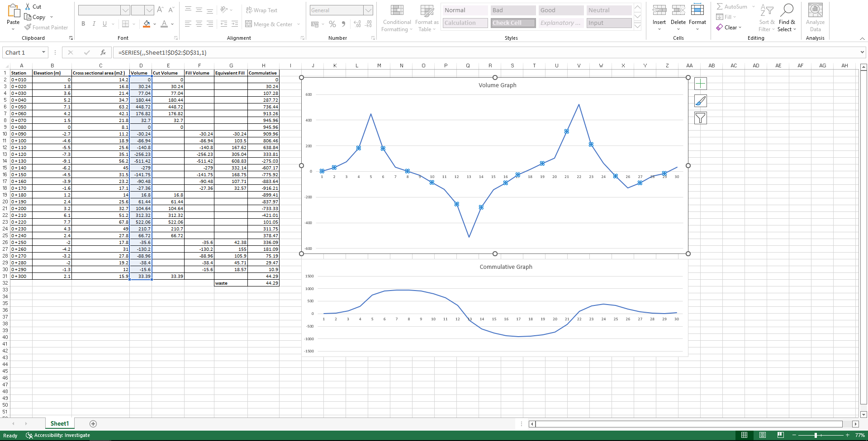Image resolution: width=868 pixels, height=441 pixels.
Task: Click Accessibility: Investigate in status bar
Action: click(58, 436)
